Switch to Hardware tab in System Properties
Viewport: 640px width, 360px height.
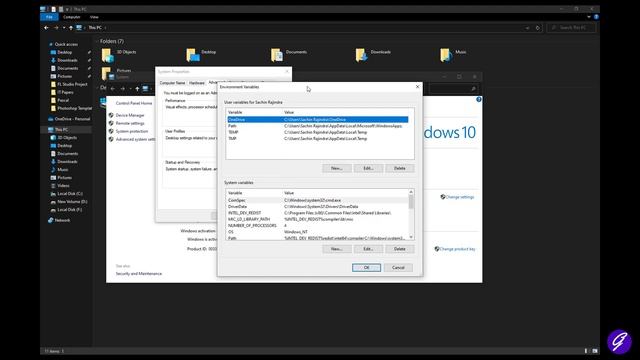pos(196,83)
